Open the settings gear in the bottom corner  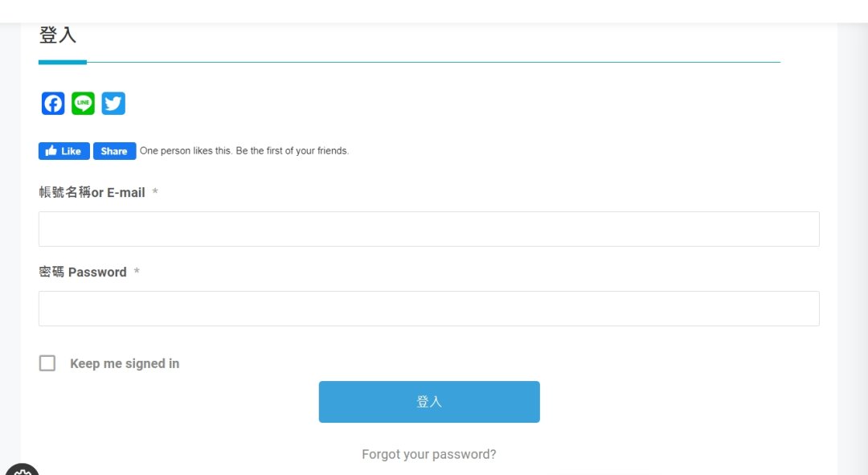23,470
